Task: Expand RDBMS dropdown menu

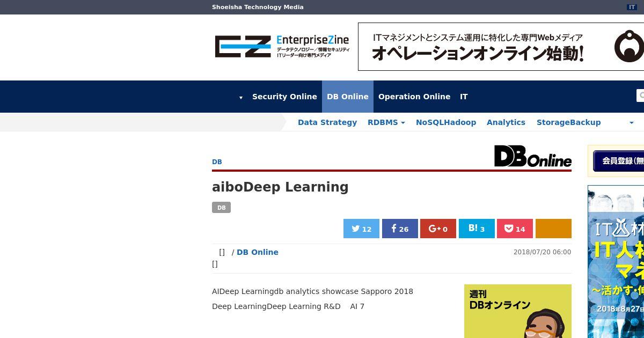Action: [x=386, y=122]
